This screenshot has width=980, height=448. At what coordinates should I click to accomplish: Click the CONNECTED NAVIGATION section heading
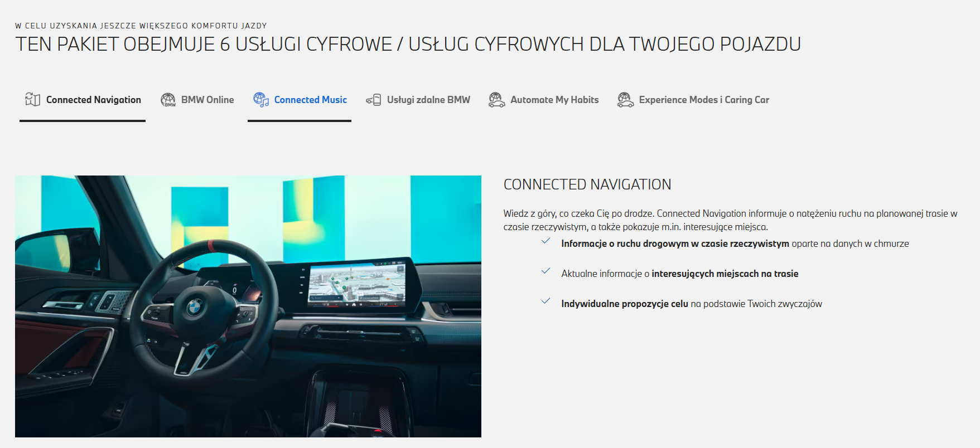click(x=587, y=184)
